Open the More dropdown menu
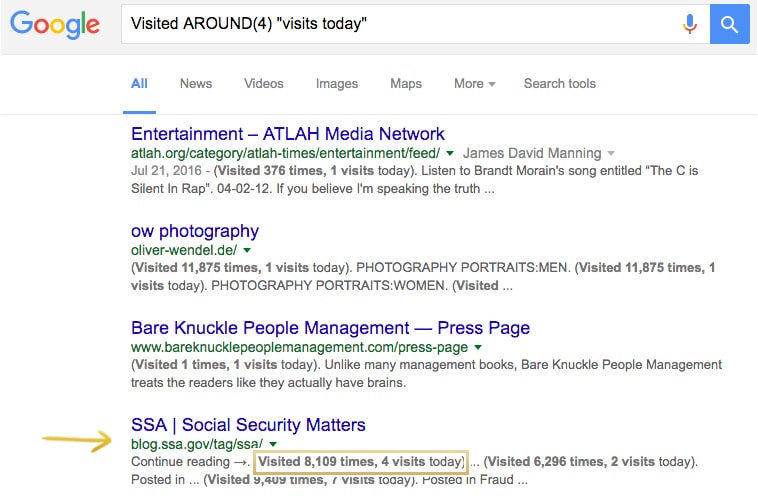Screen dimensions: 758x496 [474, 84]
